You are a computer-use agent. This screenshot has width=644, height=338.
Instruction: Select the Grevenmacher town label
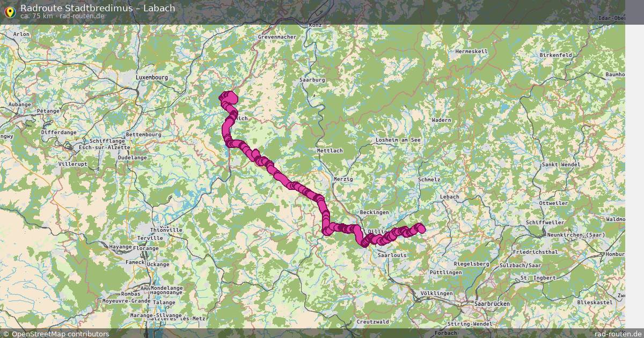coord(277,37)
